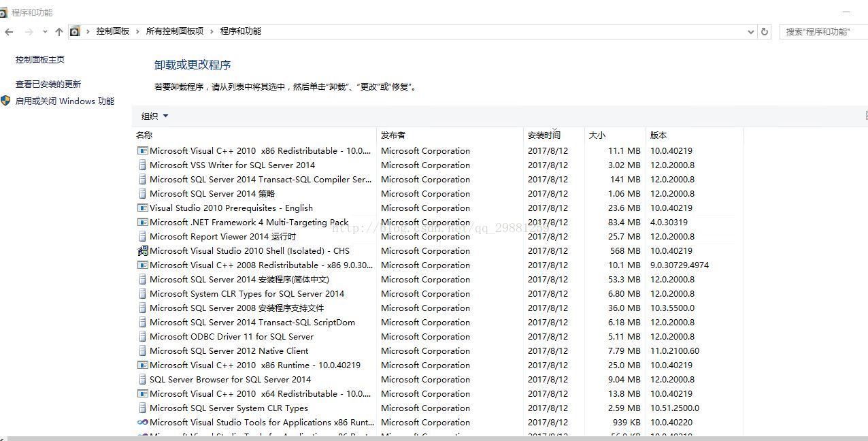The height and width of the screenshot is (441, 868).
Task: Click the 卸载或更改程序 heading
Action: coord(193,65)
